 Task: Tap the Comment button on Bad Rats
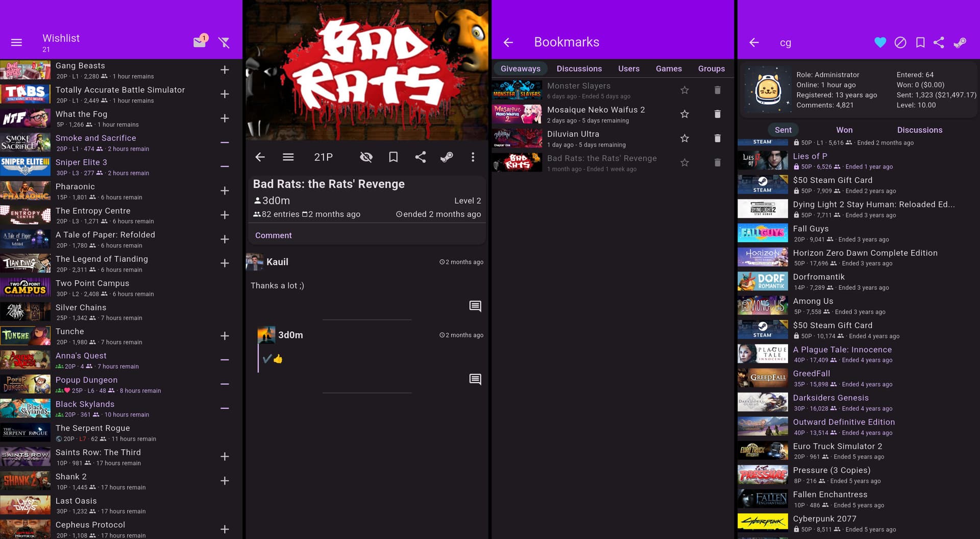click(274, 235)
